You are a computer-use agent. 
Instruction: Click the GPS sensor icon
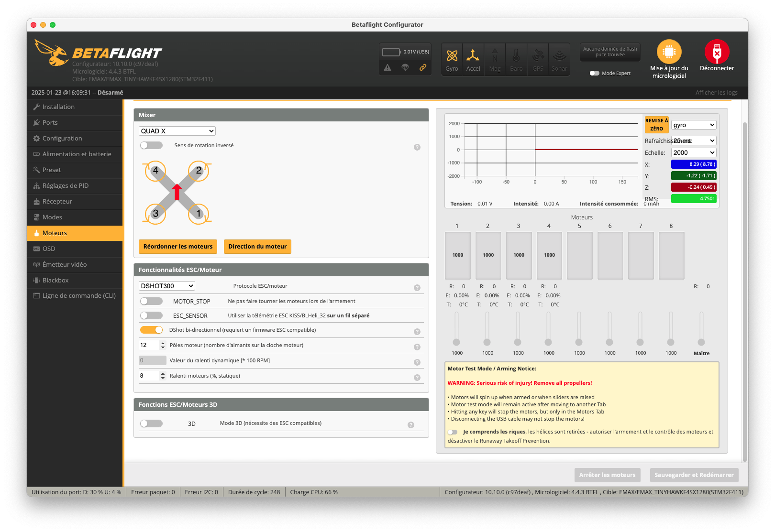click(538, 59)
